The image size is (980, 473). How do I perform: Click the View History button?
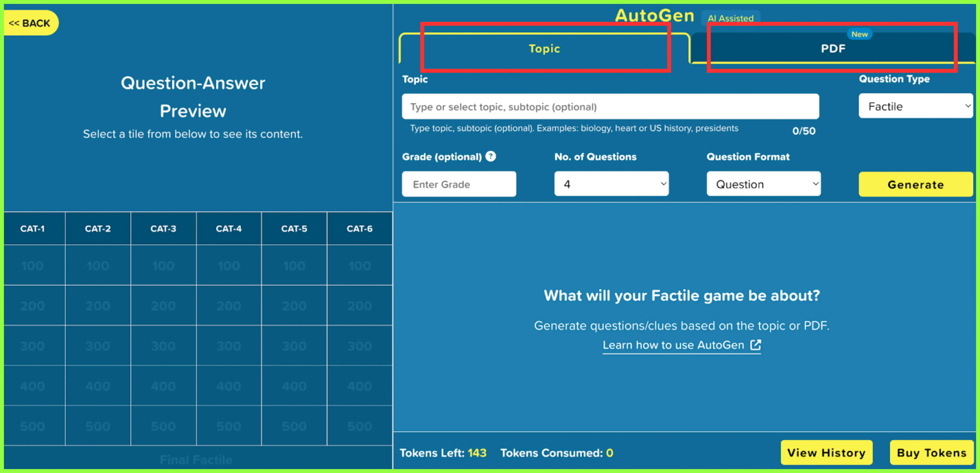point(826,452)
